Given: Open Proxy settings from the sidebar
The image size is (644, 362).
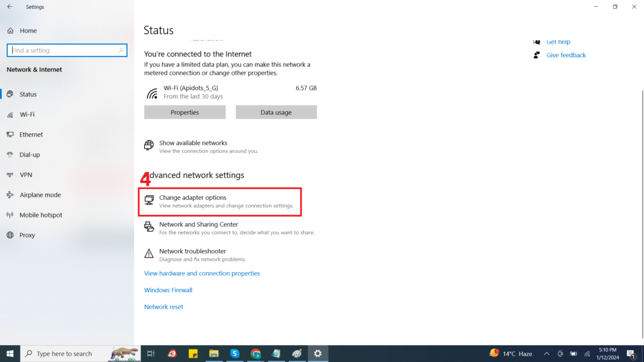Looking at the screenshot, I should coord(27,235).
